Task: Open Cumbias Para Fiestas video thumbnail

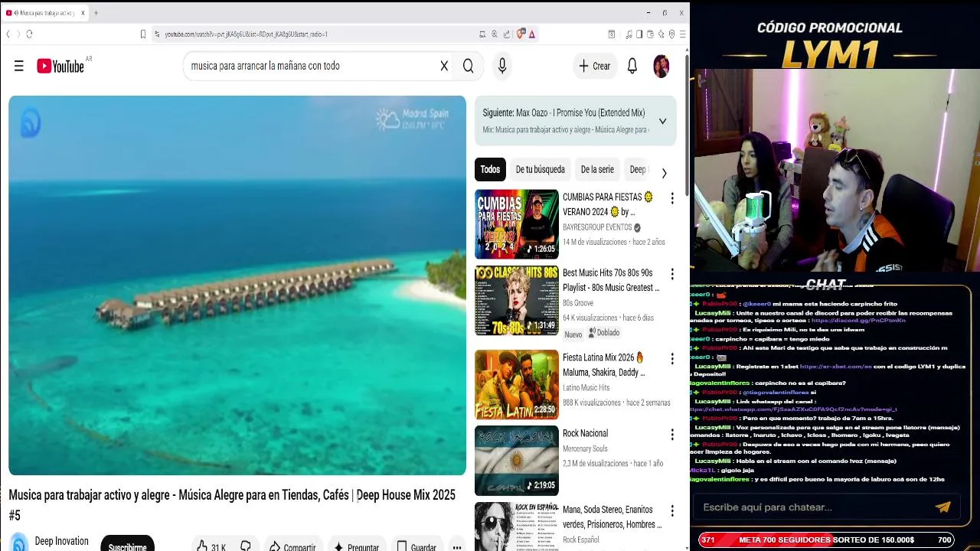Action: 517,224
